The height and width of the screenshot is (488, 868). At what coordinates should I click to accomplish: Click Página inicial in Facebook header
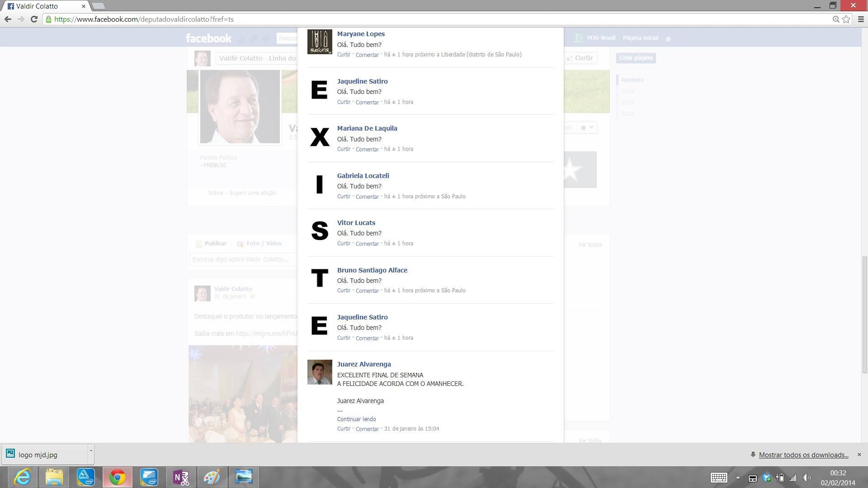point(640,38)
